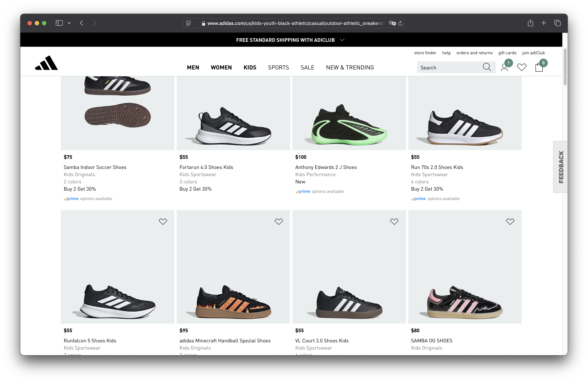This screenshot has width=588, height=382.
Task: Open Samba Indoor Soccer Shoes image
Action: [118, 113]
